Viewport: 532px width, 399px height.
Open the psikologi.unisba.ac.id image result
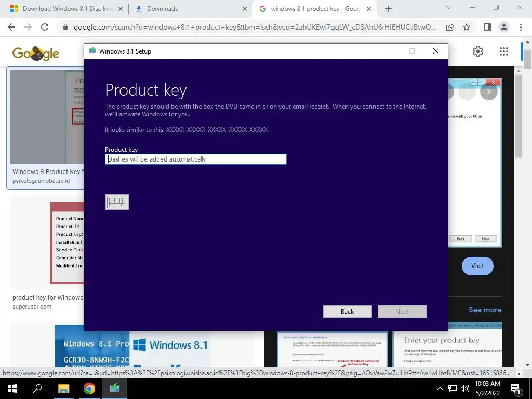(47, 117)
